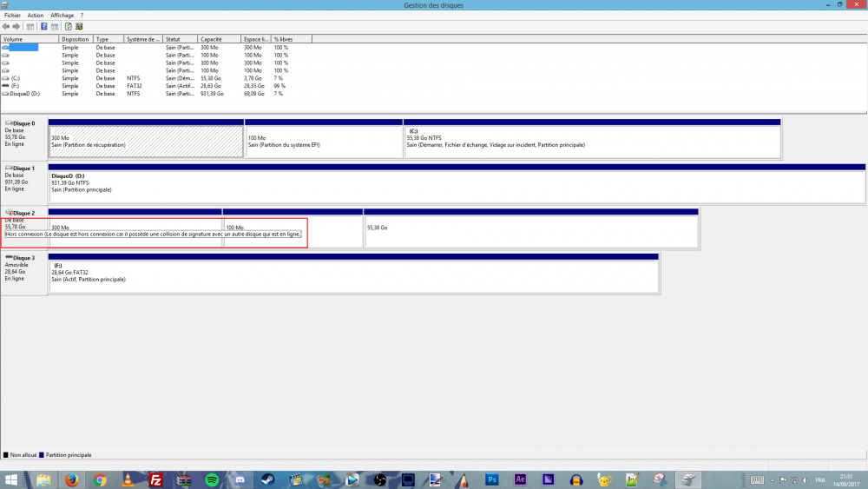Open File Explorer from the taskbar
Screen dimensions: 868x489
[43, 480]
